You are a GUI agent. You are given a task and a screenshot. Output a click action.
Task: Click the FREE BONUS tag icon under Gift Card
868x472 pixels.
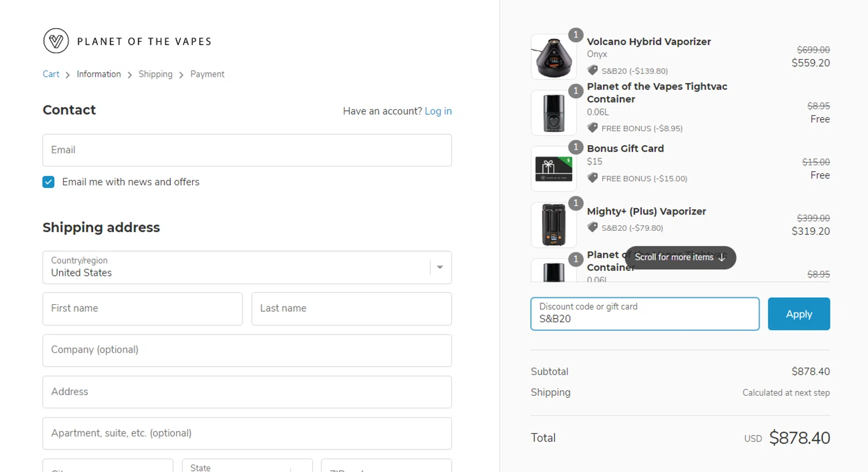tap(593, 178)
